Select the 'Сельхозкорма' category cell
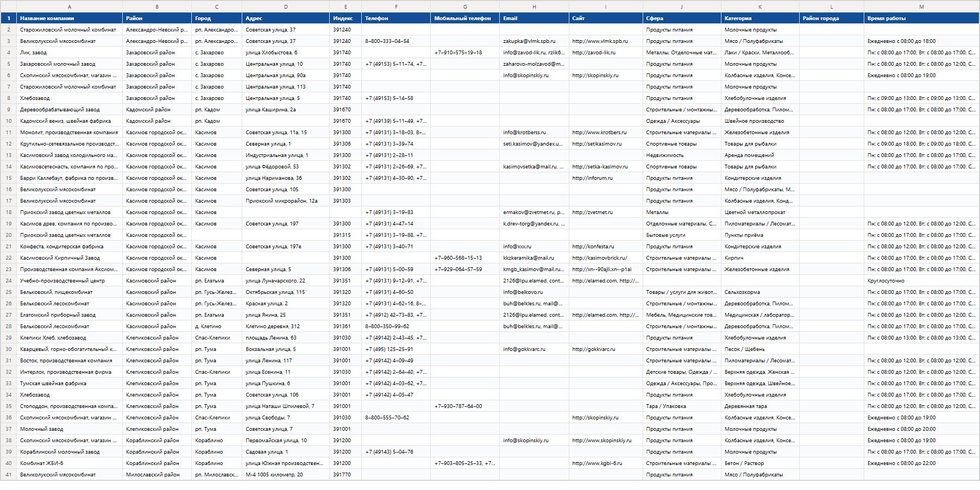The image size is (980, 490). pyautogui.click(x=760, y=292)
